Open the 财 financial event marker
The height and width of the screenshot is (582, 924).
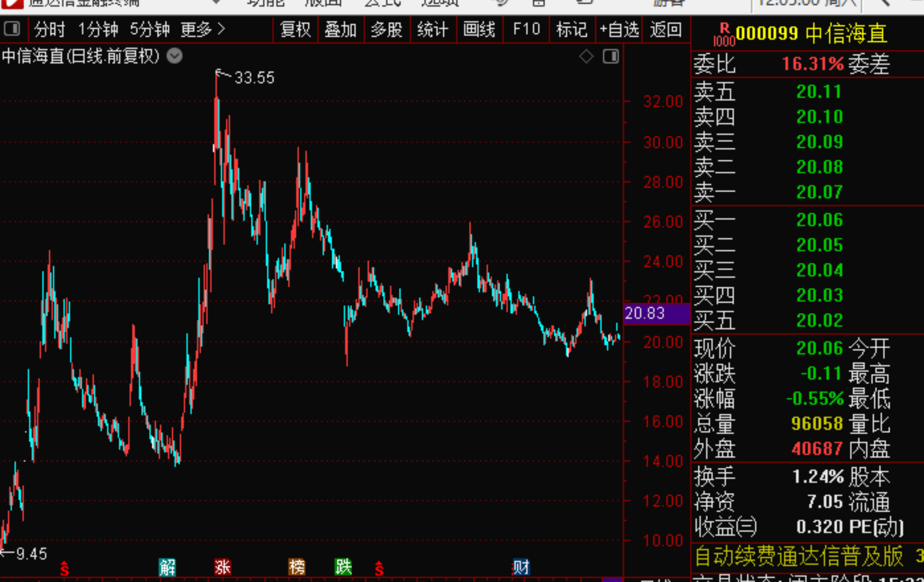[521, 567]
